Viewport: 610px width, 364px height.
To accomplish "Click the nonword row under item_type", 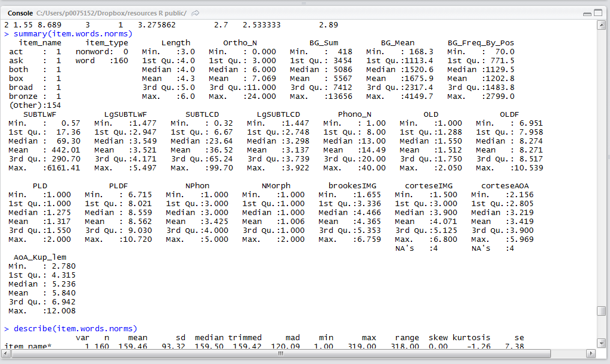I will pyautogui.click(x=102, y=52).
